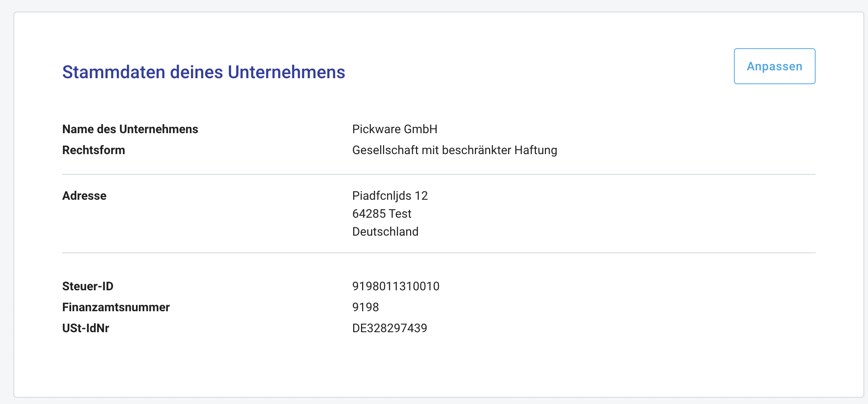Screen dimensions: 868x404
Task: Click the Finanzamtsnummer label
Action: coord(116,307)
